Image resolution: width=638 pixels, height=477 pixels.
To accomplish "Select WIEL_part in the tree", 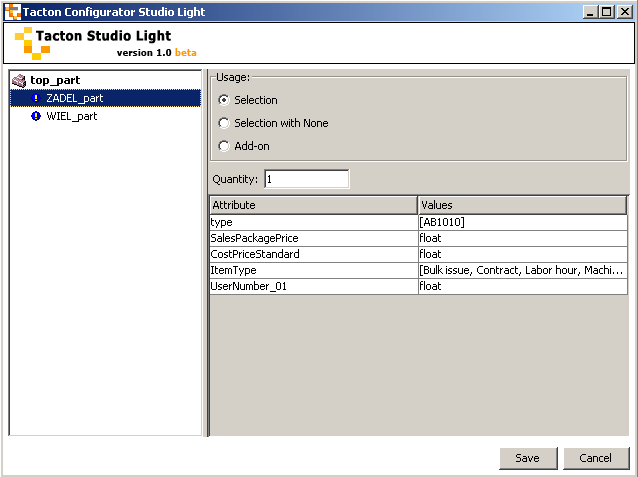I will 72,116.
